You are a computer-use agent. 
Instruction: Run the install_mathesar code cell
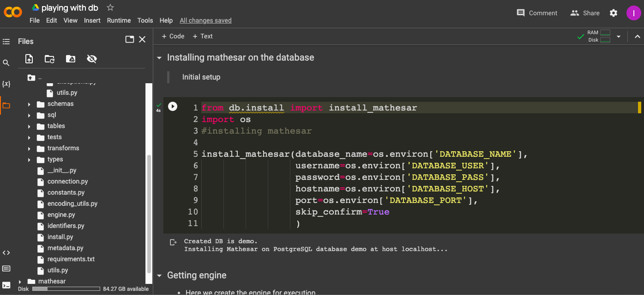coord(172,106)
